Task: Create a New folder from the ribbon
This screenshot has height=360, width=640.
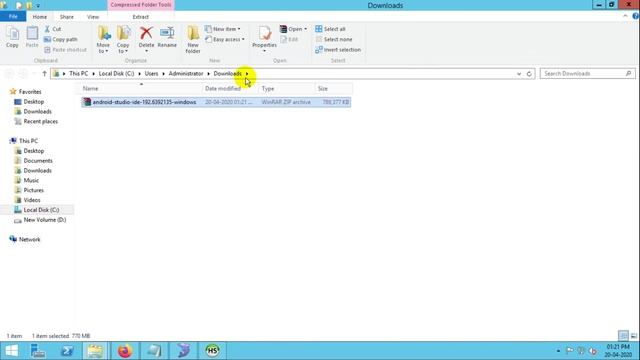Action: (x=193, y=40)
